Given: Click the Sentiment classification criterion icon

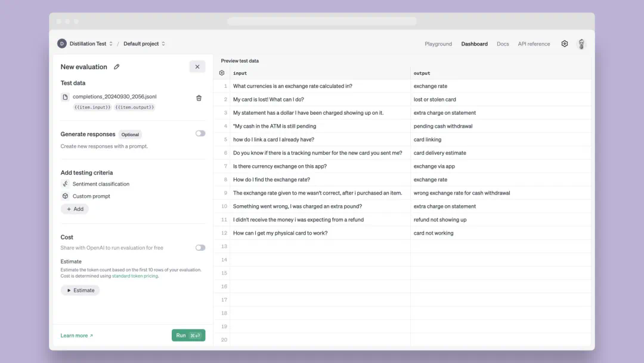Looking at the screenshot, I should click(65, 184).
